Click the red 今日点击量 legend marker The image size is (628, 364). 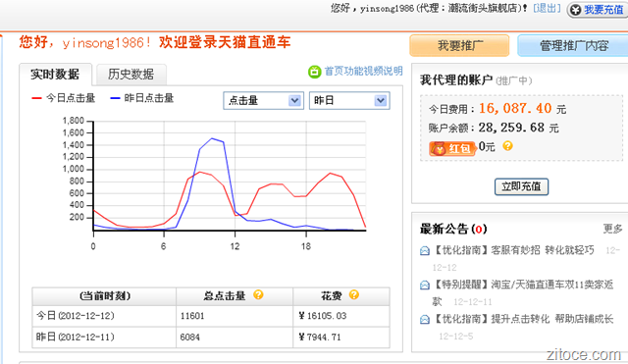[x=36, y=98]
